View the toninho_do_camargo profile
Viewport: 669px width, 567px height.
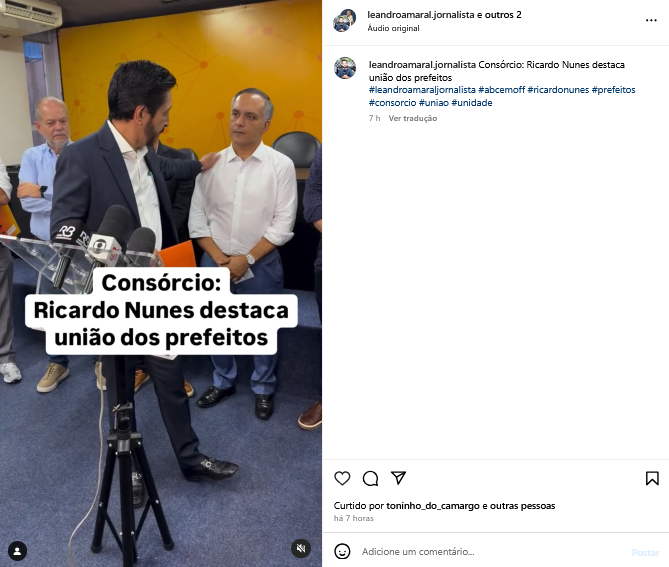click(x=433, y=506)
